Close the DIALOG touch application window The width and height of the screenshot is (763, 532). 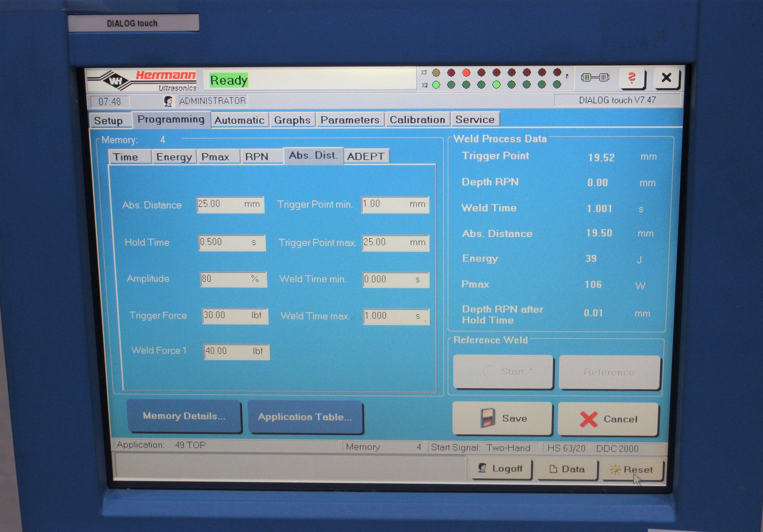(x=667, y=79)
